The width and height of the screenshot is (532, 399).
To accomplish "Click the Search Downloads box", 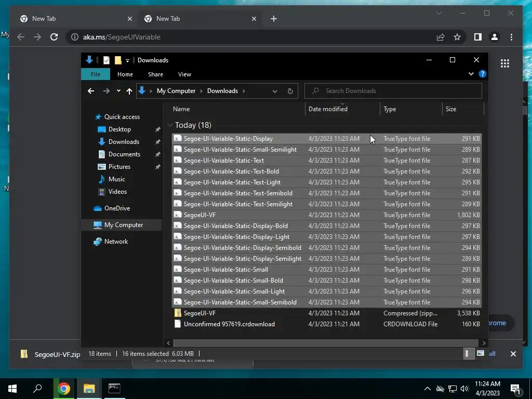I will tap(393, 91).
